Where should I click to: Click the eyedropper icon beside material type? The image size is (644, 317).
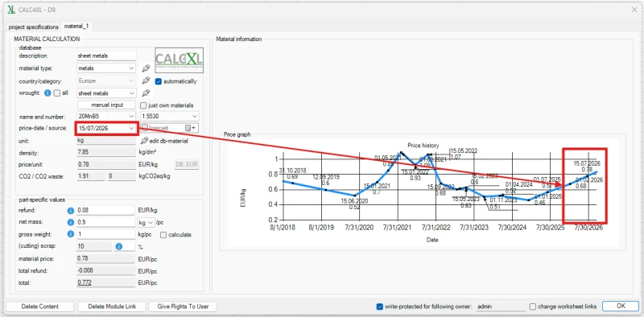point(146,68)
